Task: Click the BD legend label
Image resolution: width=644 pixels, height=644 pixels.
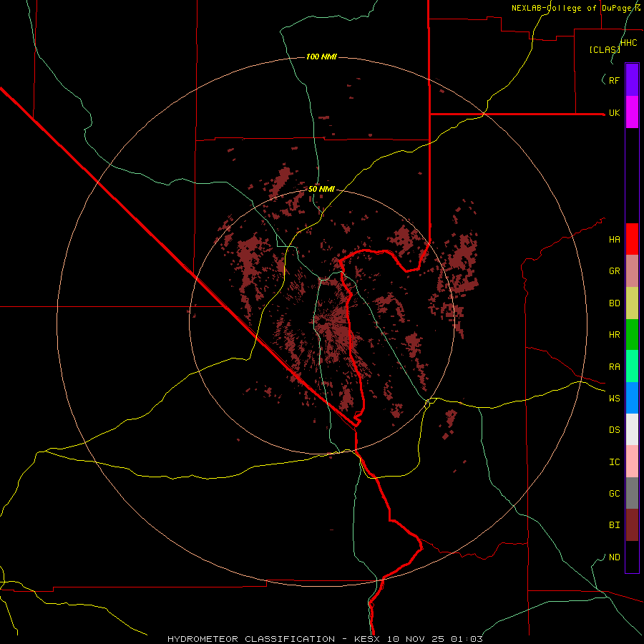Action: coord(615,303)
